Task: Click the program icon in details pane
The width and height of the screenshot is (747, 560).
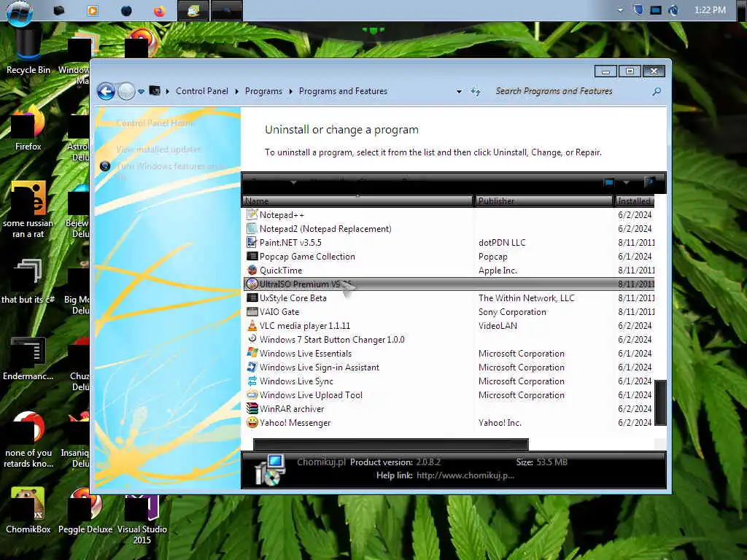Action: [270, 470]
